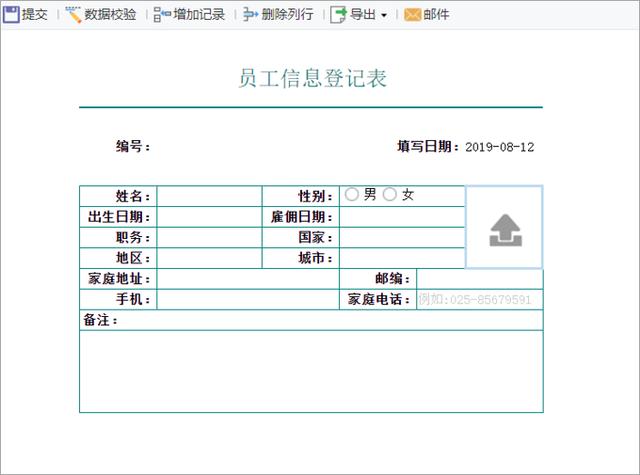Click the 备注 large text area

pos(311,371)
